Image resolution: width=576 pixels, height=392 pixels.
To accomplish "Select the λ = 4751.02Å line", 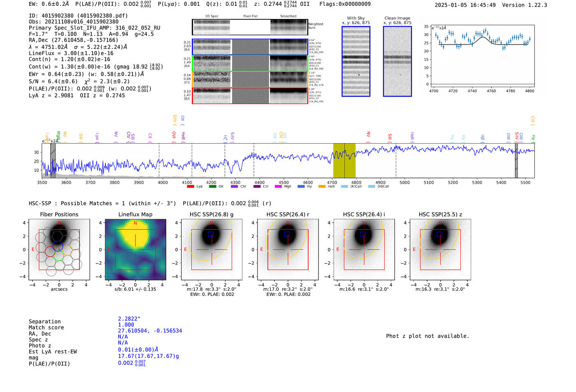I will pyautogui.click(x=78, y=47).
